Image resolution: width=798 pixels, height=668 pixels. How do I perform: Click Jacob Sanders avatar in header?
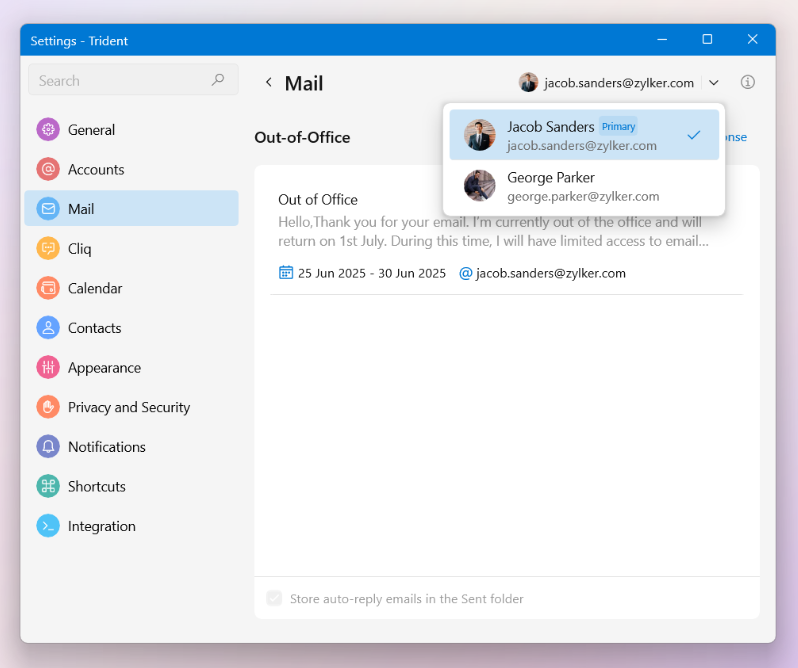pos(528,82)
